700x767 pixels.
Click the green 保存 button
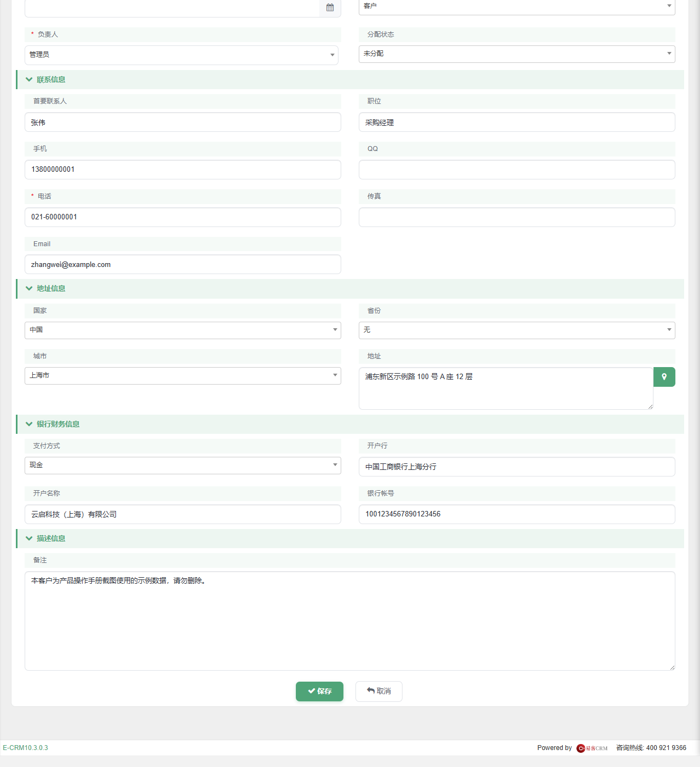319,692
